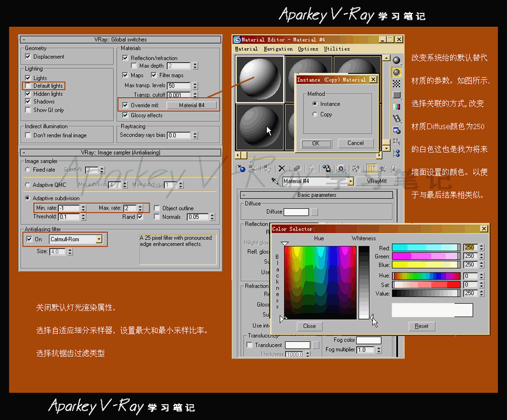Click the Red value input field
The image size is (507, 420).
point(470,247)
